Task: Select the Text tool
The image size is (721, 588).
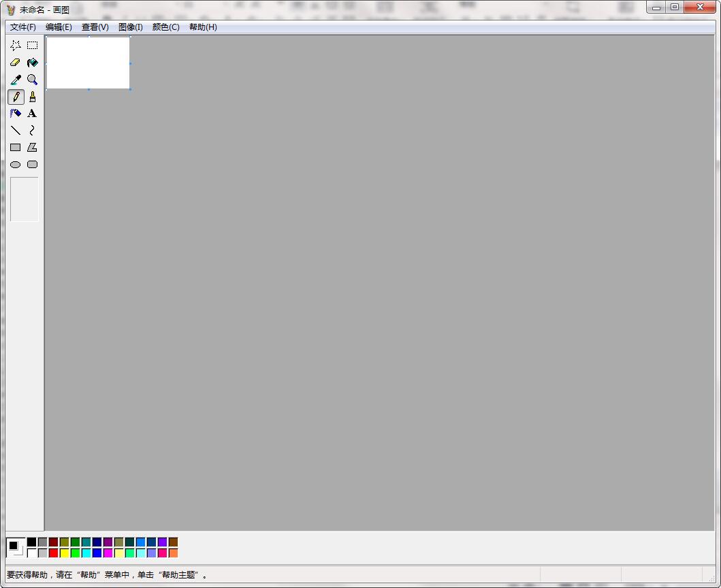Action: 32,113
